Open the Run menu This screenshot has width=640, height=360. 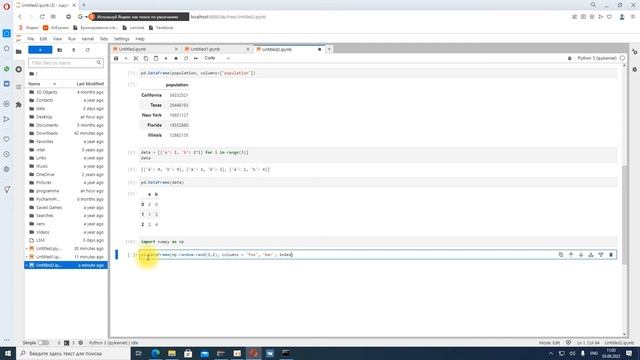72,39
